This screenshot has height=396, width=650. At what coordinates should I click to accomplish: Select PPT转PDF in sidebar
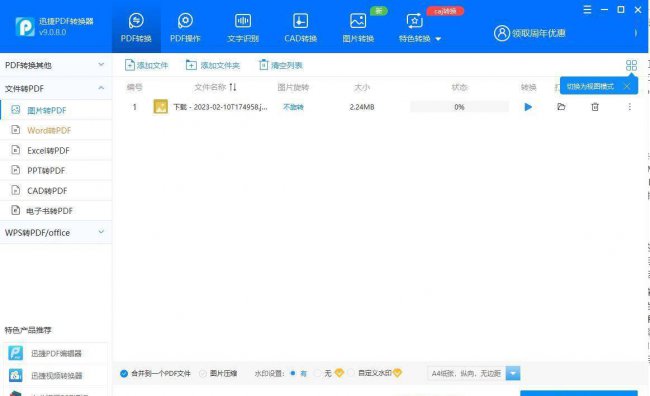point(56,170)
